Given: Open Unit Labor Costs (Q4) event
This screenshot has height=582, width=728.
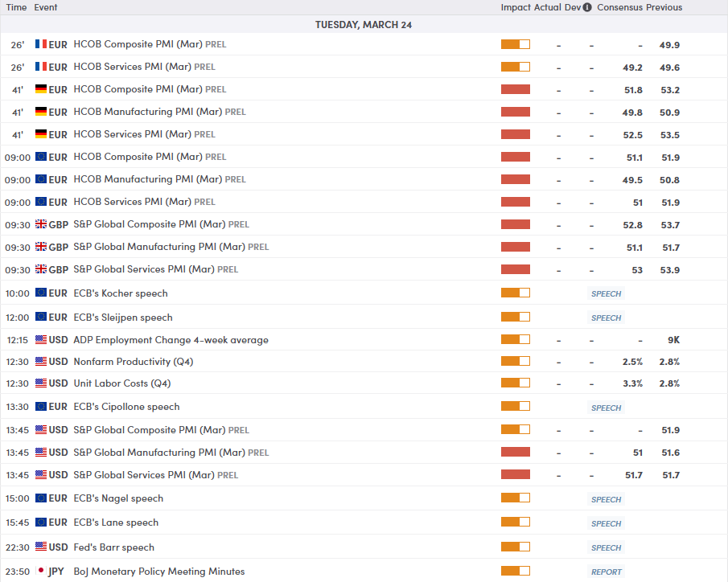Looking at the screenshot, I should pos(122,383).
